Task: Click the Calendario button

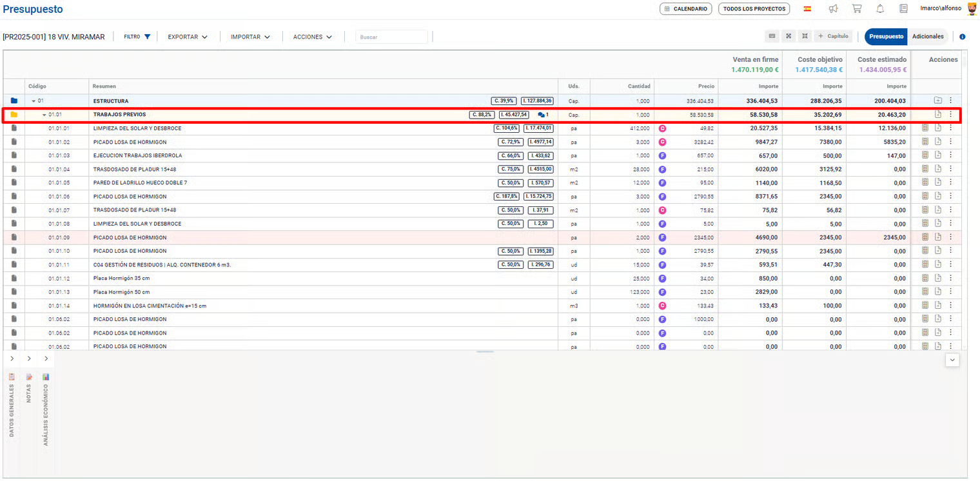Action: click(686, 9)
